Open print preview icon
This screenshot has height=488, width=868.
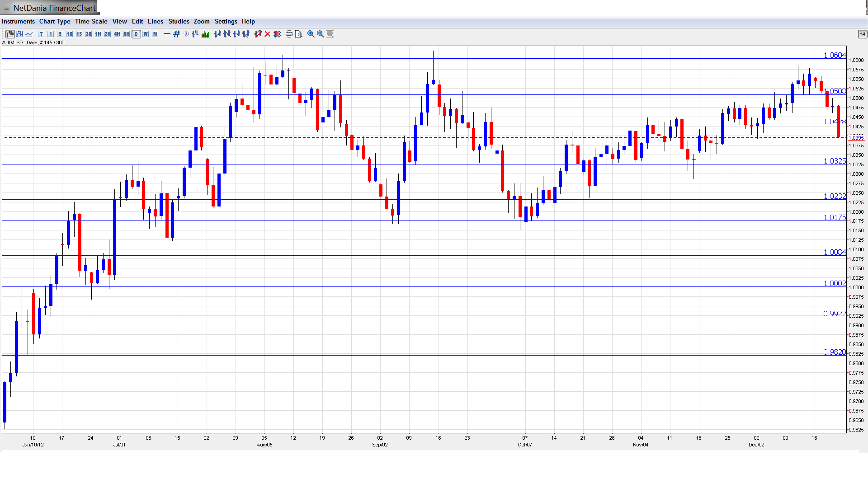(298, 34)
